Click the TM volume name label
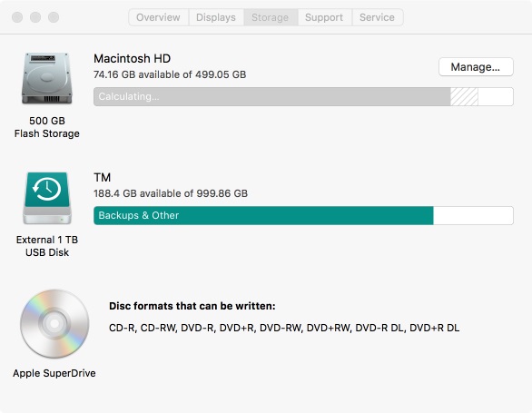 [x=102, y=177]
